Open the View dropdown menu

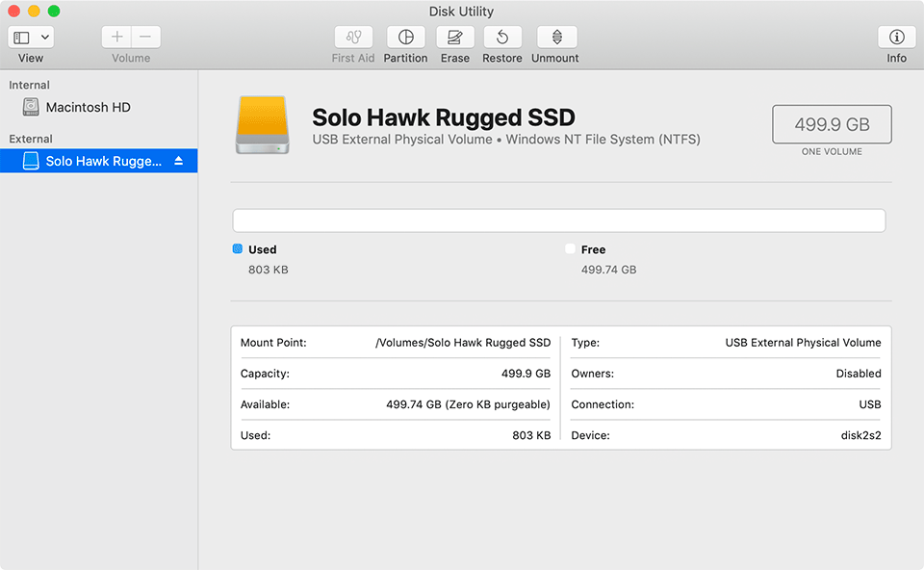click(31, 38)
